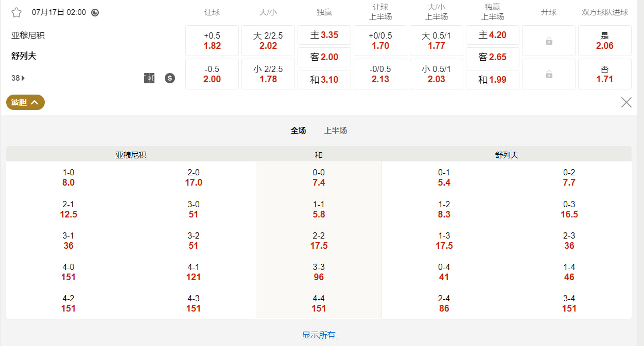Image resolution: width=644 pixels, height=346 pixels.
Task: Choose first-half handicap +0/0.5 at 1.70
Action: (x=380, y=41)
